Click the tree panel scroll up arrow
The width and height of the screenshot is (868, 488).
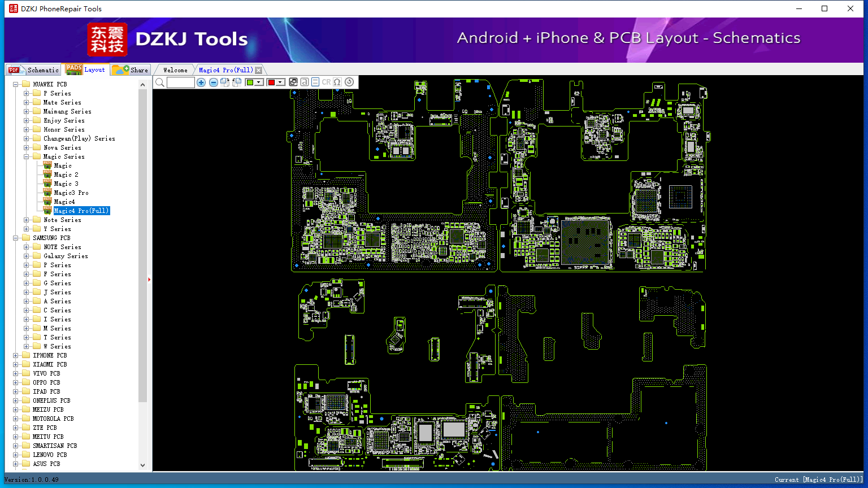tap(142, 85)
